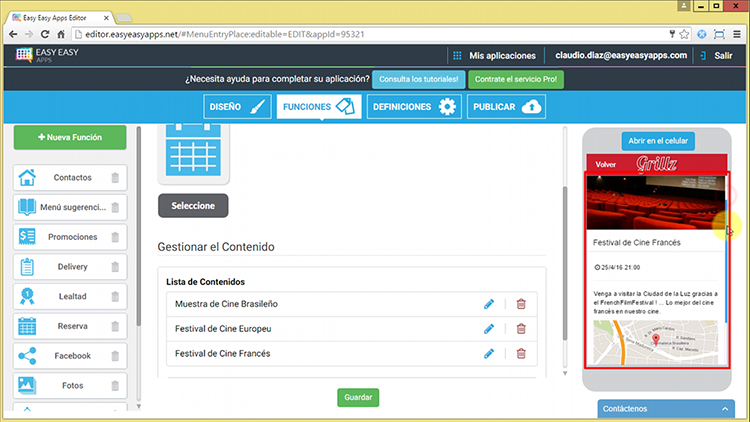
Task: Click edit pencil for Festival de Cine Francés
Action: click(x=489, y=353)
